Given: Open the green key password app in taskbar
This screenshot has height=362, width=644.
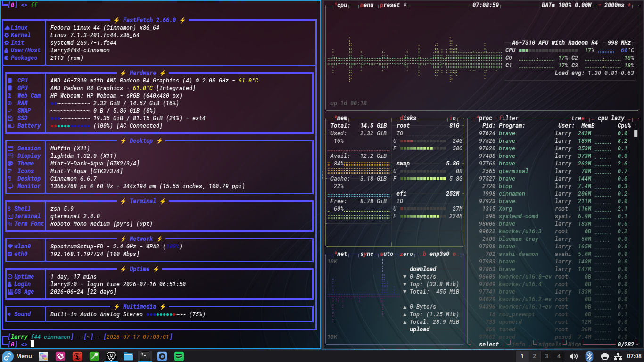Looking at the screenshot, I should (94, 356).
